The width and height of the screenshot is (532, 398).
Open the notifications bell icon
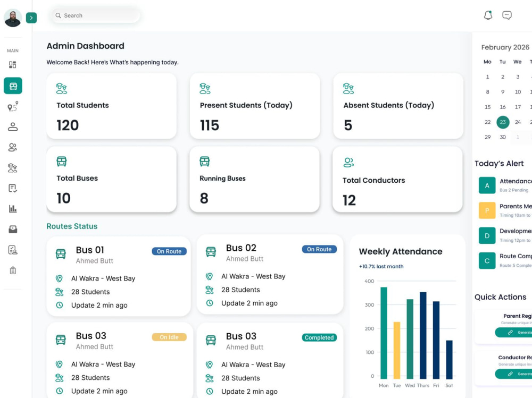coord(488,15)
